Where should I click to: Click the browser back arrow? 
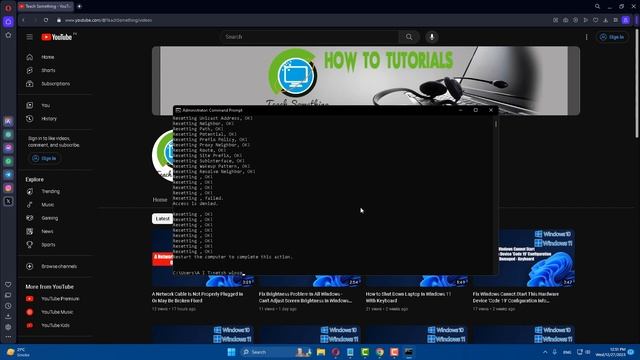pos(23,20)
